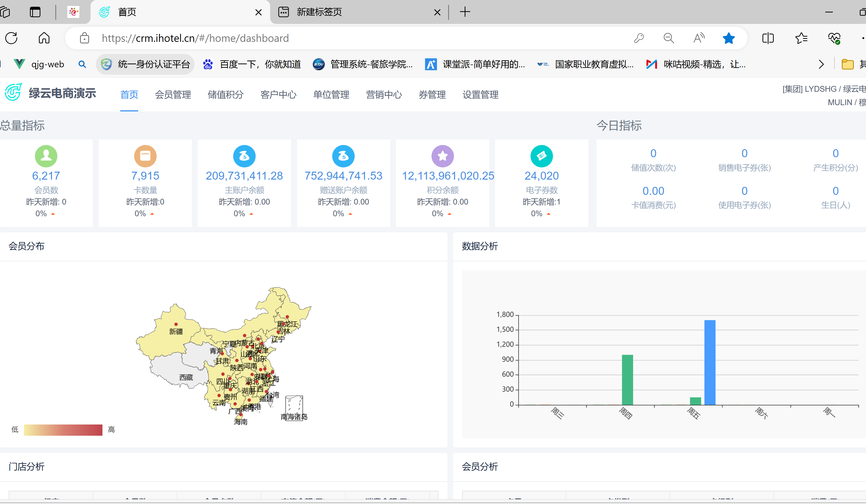Click the purple star icon above 积分余额

point(443,156)
